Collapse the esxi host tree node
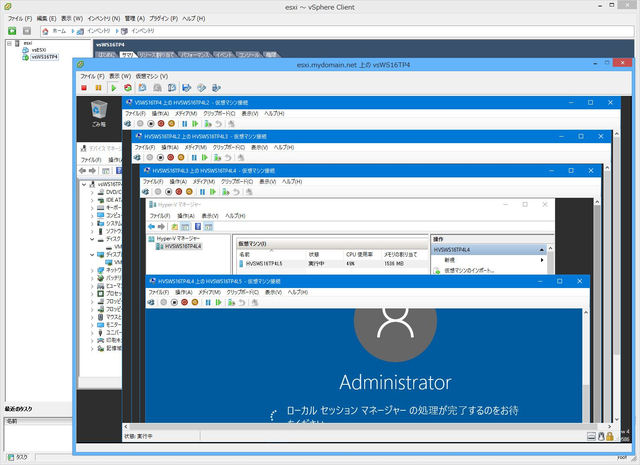640x465 pixels. [9, 43]
